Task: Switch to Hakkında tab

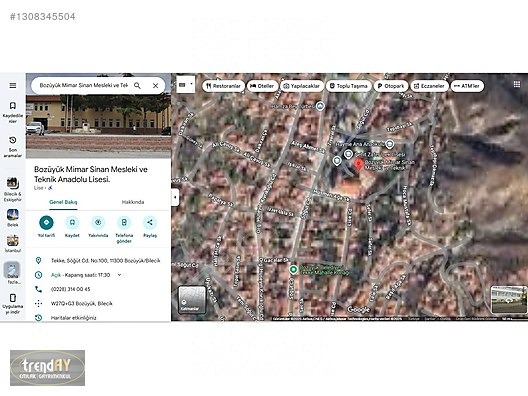Action: pos(133,202)
